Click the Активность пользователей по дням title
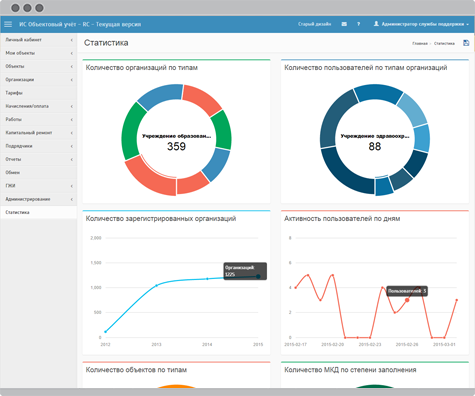Viewport: 475px width, 396px height. pos(342,219)
